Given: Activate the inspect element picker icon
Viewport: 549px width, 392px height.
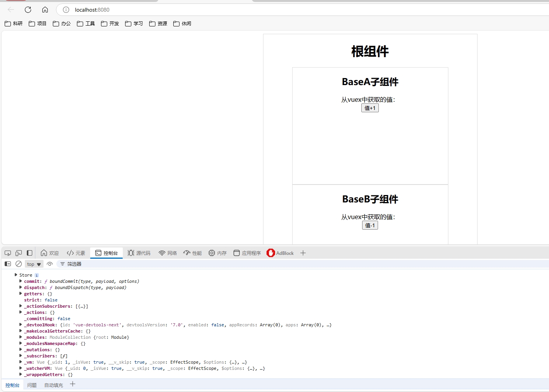Looking at the screenshot, I should click(x=8, y=253).
